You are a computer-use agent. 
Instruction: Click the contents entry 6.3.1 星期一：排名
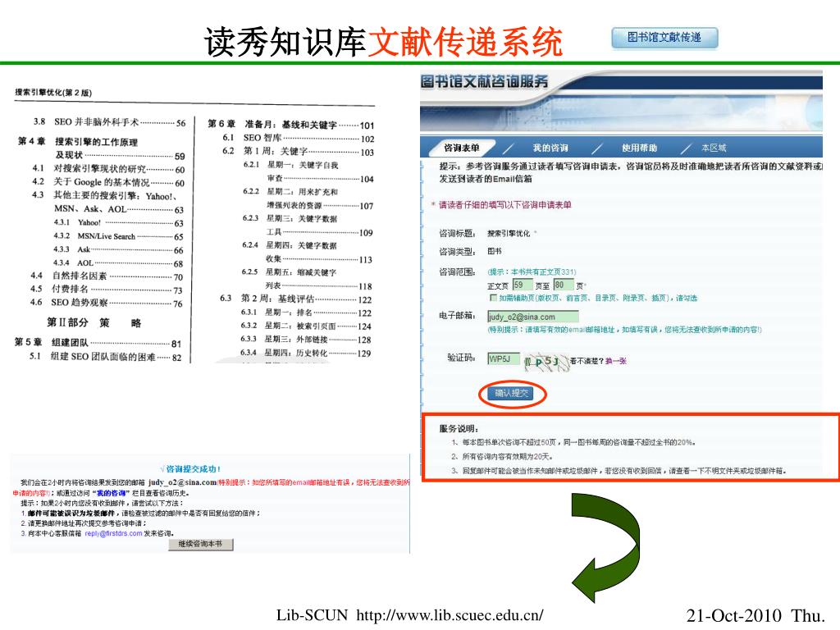click(306, 313)
